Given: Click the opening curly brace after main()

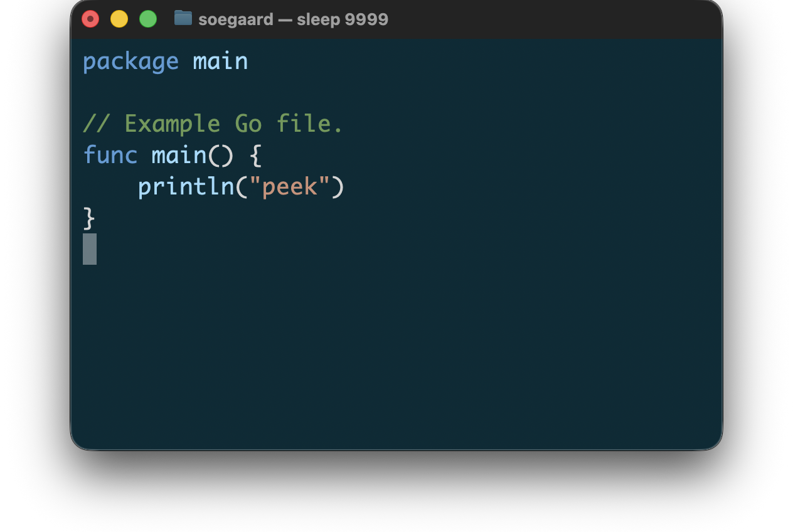Looking at the screenshot, I should point(255,155).
